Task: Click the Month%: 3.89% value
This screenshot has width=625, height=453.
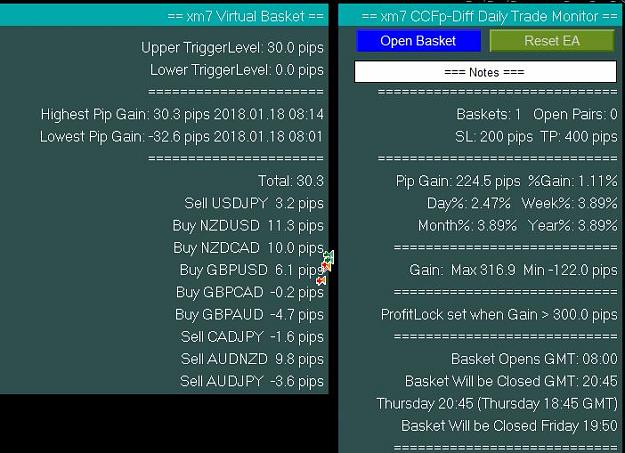Action: coord(467,226)
